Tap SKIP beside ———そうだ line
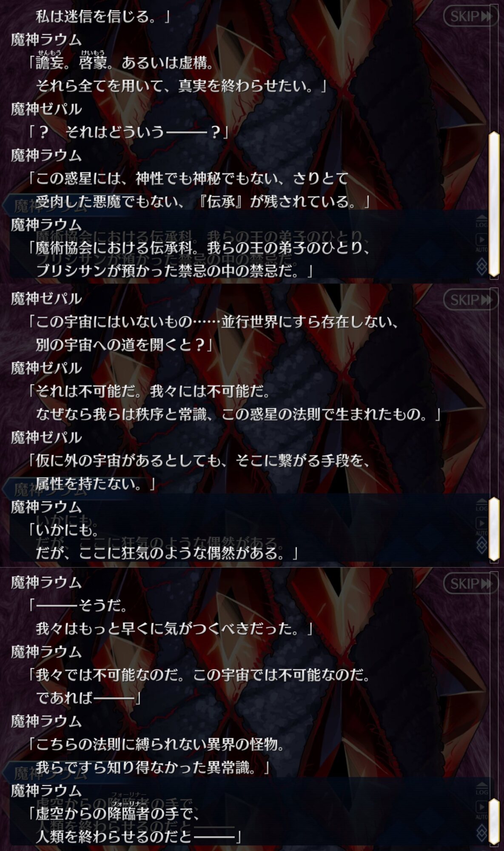 [470, 583]
